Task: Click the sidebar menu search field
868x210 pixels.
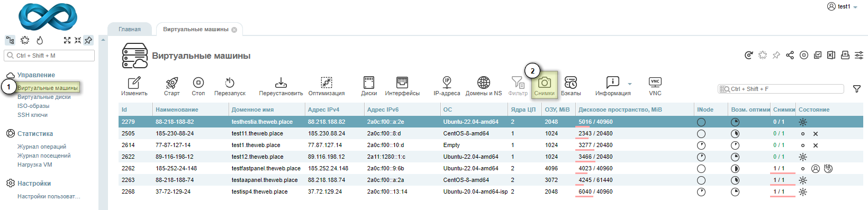Action: [49, 56]
